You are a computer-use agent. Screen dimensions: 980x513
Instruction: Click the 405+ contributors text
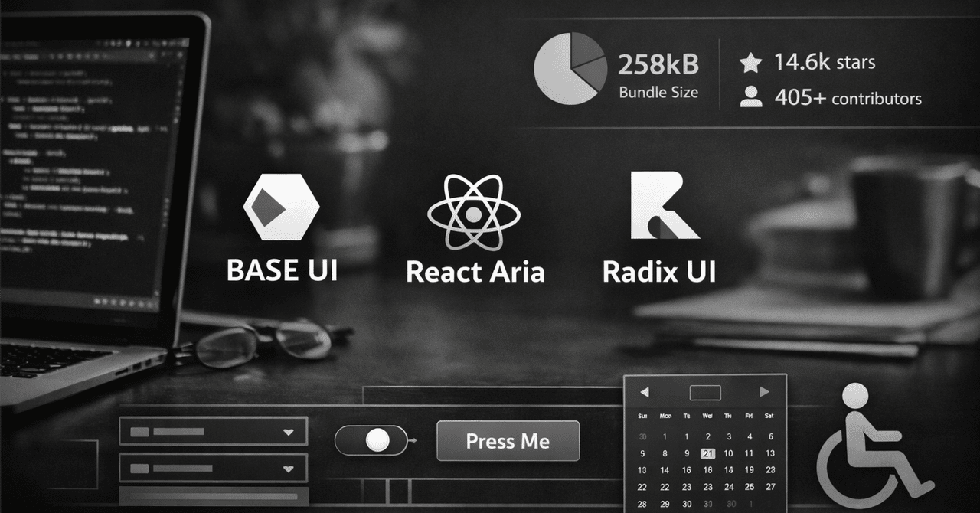pos(848,98)
